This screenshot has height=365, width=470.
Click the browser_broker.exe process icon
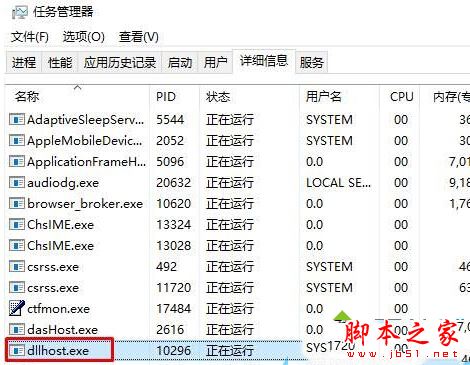[17, 203]
